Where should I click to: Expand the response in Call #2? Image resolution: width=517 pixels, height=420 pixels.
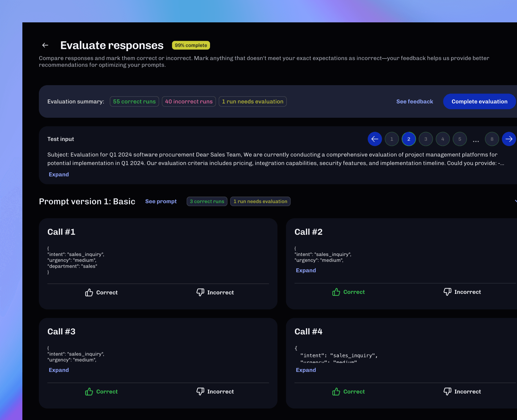tap(306, 270)
